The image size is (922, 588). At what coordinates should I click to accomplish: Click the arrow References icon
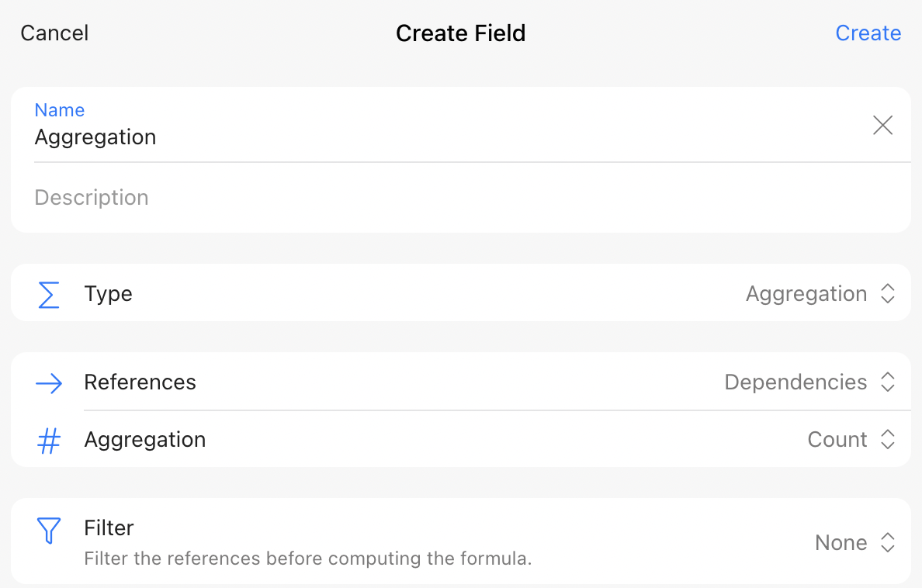[49, 383]
